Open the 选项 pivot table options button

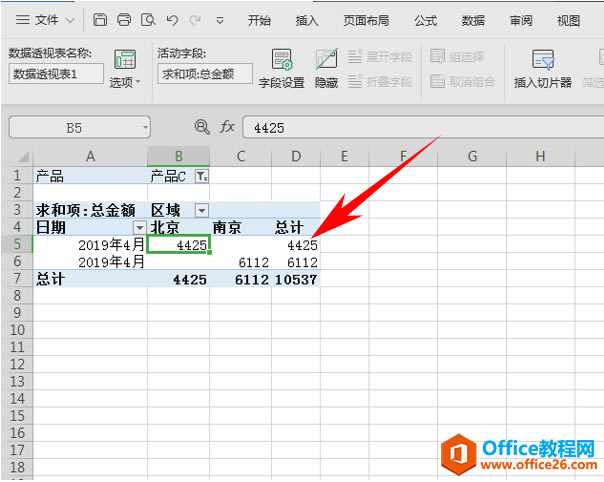pos(125,69)
